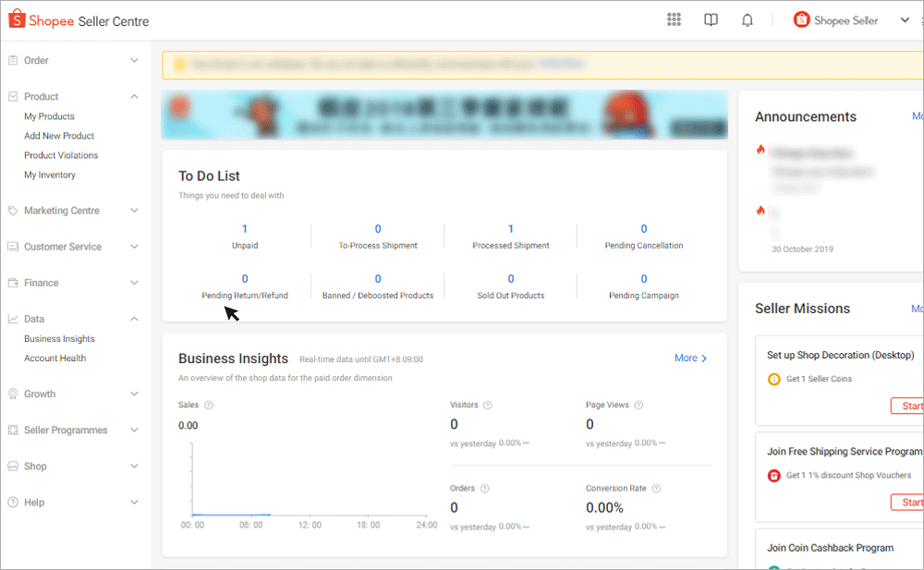Click the Shop sidebar icon
This screenshot has height=570, width=924.
[x=11, y=466]
